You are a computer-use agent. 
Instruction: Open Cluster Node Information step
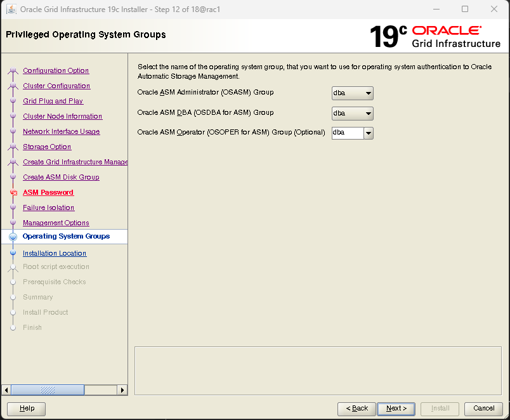coord(62,117)
